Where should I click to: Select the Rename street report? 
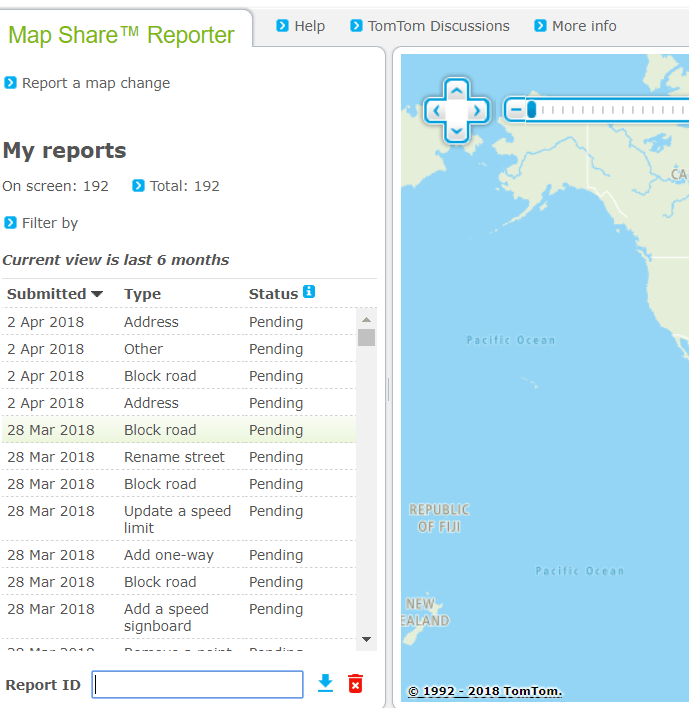pyautogui.click(x=179, y=457)
